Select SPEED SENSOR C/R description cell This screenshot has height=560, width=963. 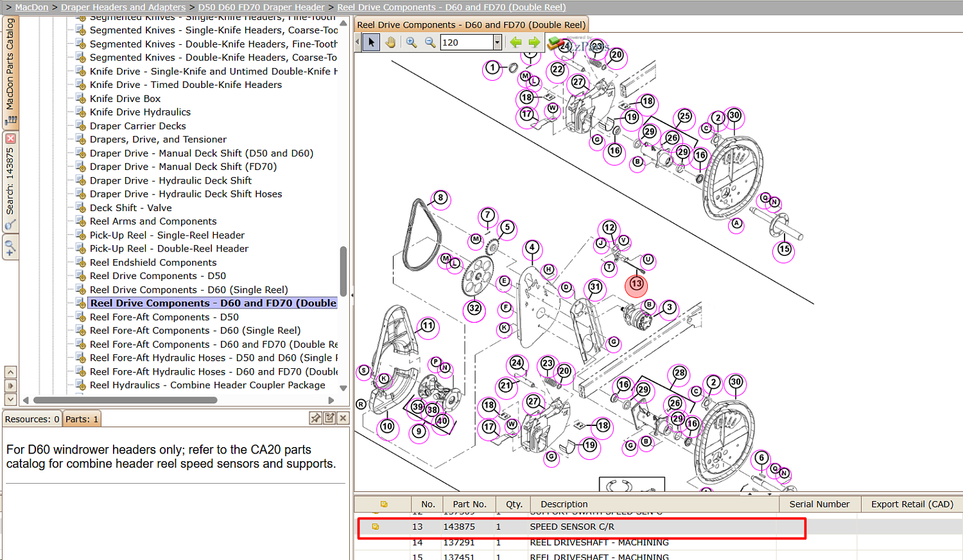click(x=572, y=527)
